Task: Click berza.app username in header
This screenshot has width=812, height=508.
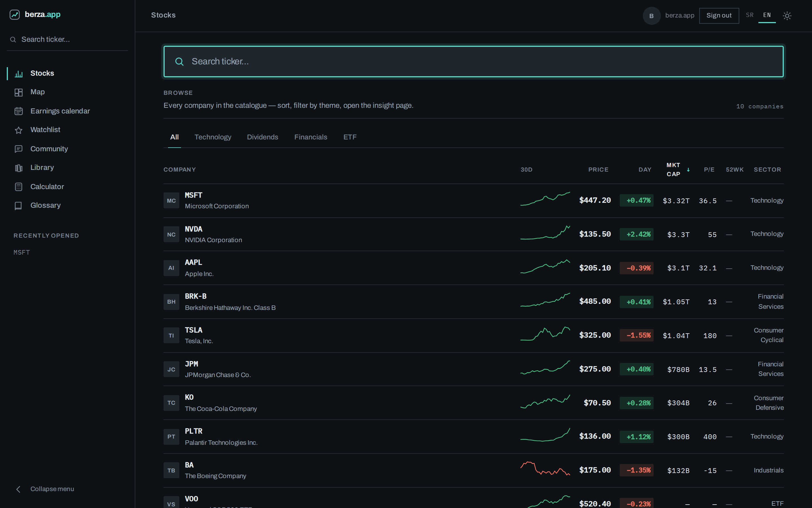Action: click(679, 16)
